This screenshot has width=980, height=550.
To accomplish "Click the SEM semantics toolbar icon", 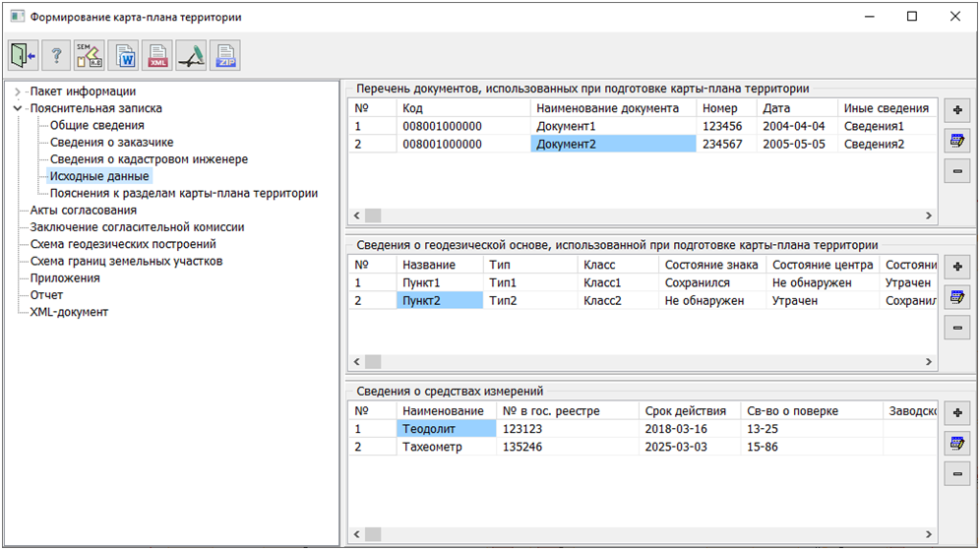I will 91,55.
